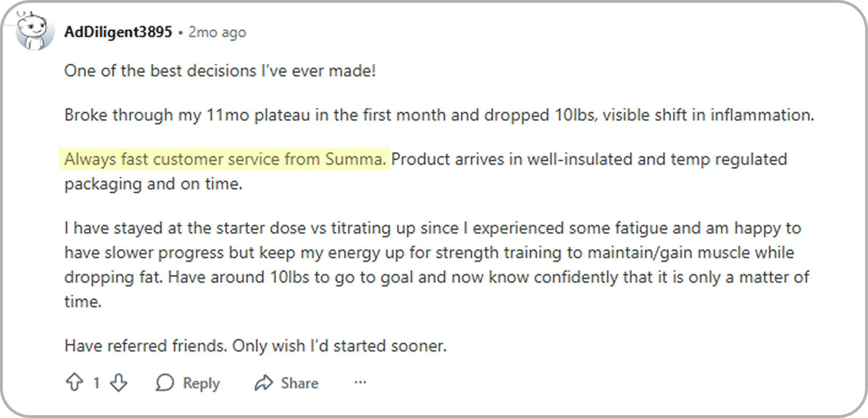Click the 2mo ago timestamp
Viewport: 868px width, 418px height.
pos(217,31)
